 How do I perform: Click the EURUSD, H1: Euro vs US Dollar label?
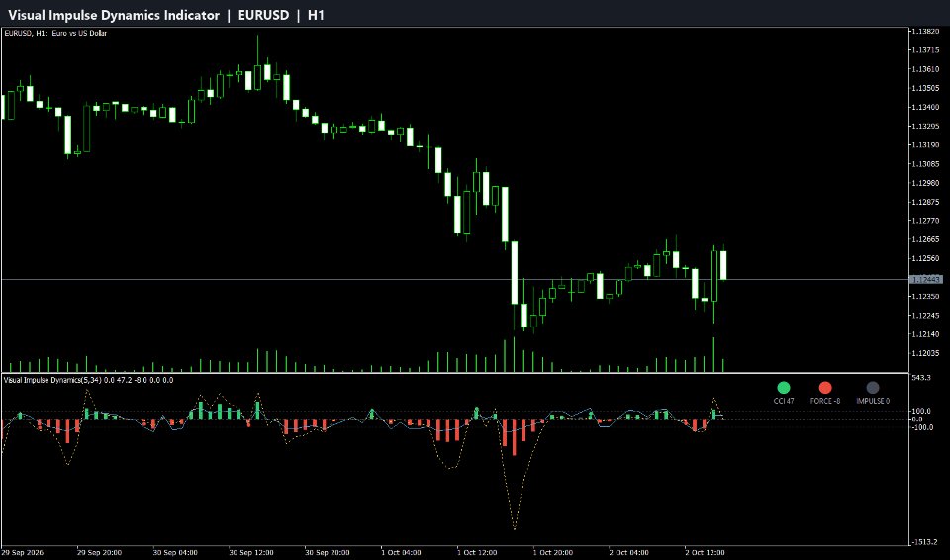point(55,33)
